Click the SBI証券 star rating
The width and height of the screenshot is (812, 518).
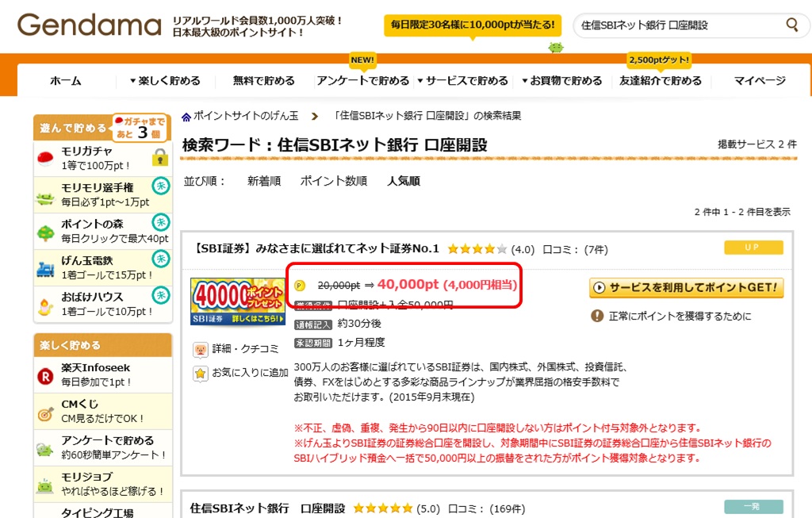point(477,249)
